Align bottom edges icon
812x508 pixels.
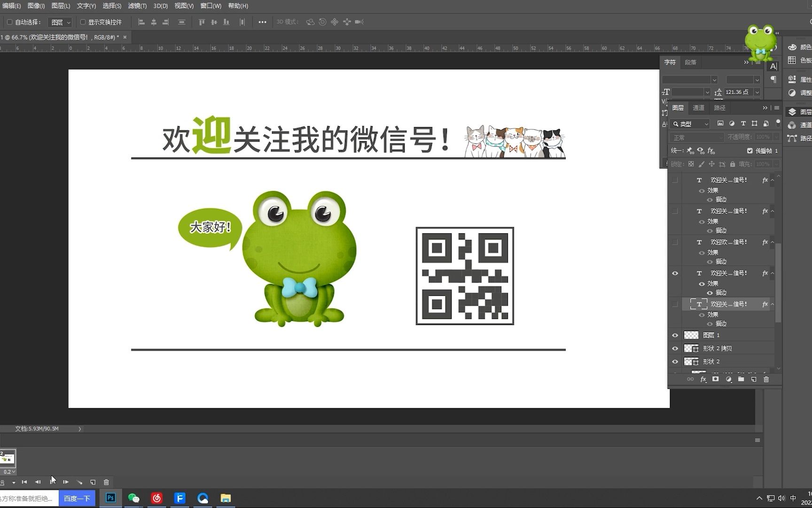226,22
